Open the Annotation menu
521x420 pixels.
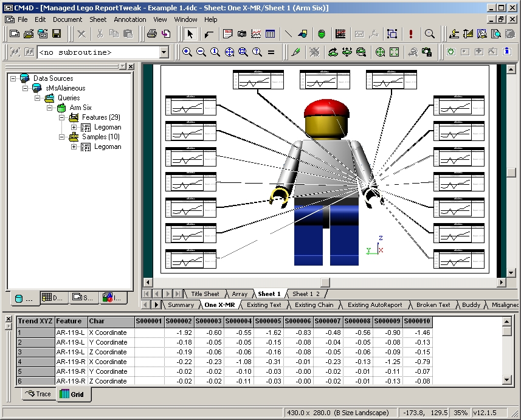click(x=130, y=19)
